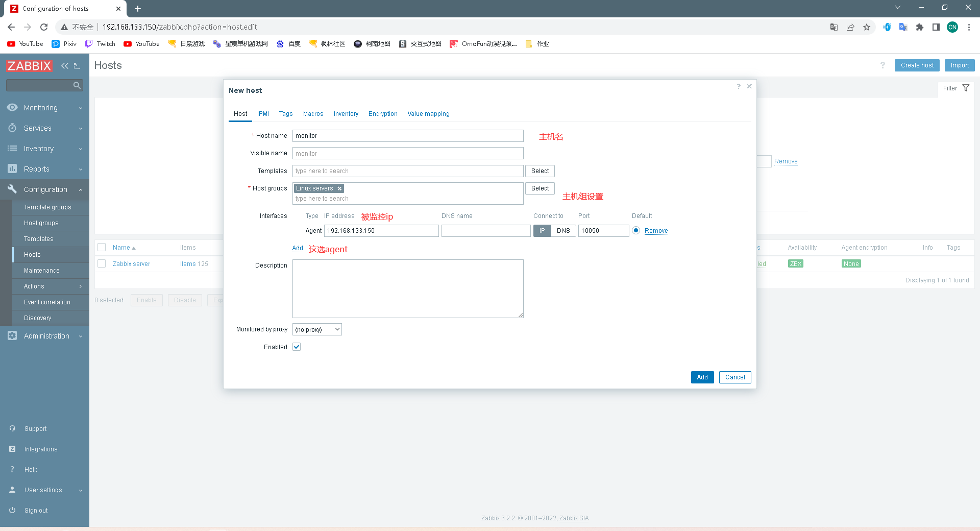This screenshot has width=980, height=531.
Task: Expand the Monitoring menu chevron
Action: pyautogui.click(x=81, y=108)
